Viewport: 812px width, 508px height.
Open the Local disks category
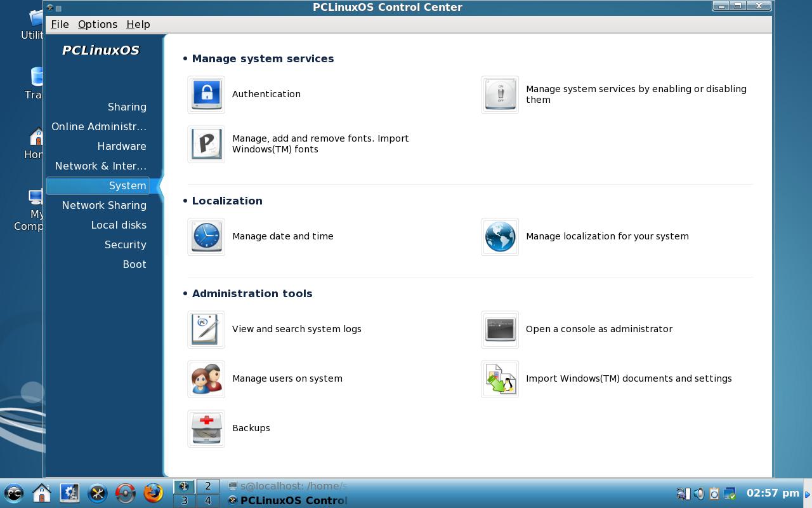click(119, 225)
